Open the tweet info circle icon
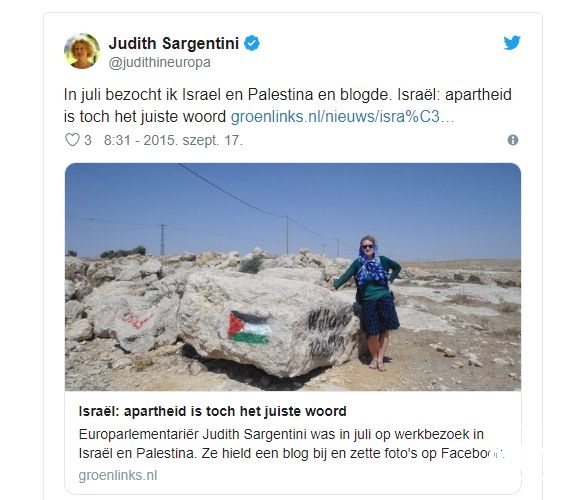 click(513, 140)
